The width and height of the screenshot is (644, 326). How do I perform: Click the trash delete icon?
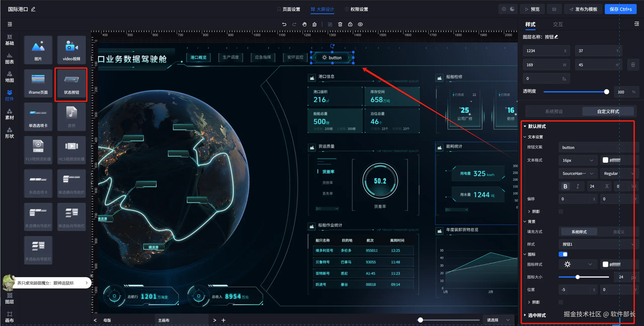340,24
